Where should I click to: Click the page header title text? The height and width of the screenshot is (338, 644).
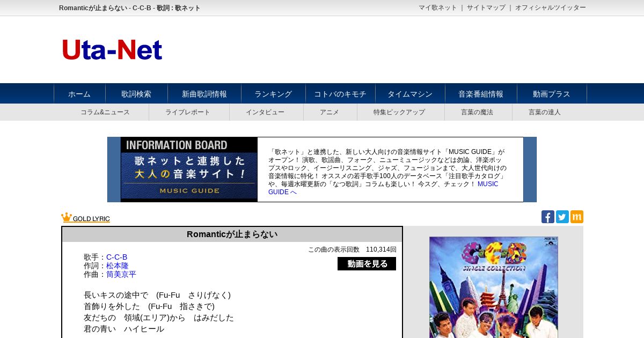point(130,8)
